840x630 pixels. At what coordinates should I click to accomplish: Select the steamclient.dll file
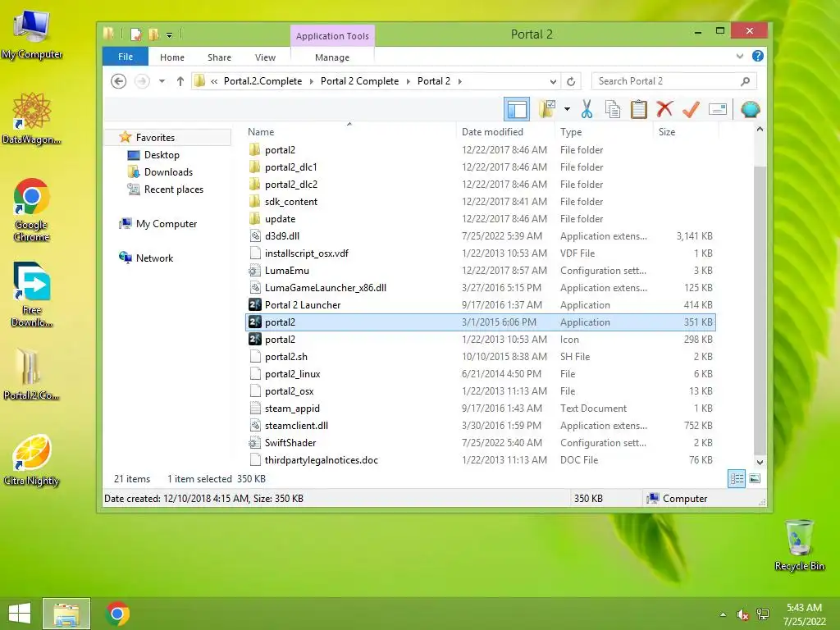point(481,426)
